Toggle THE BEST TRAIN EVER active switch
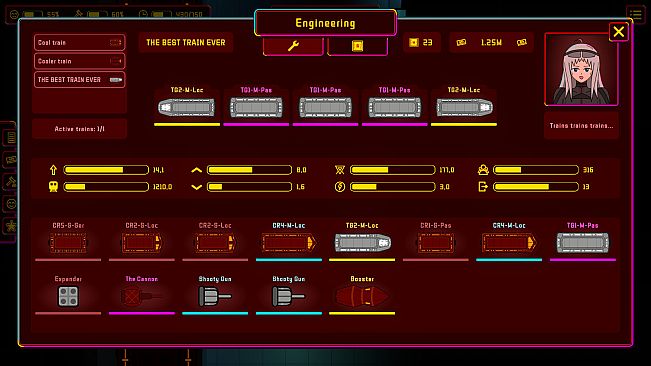Viewport: 651px width, 366px height. [115, 80]
